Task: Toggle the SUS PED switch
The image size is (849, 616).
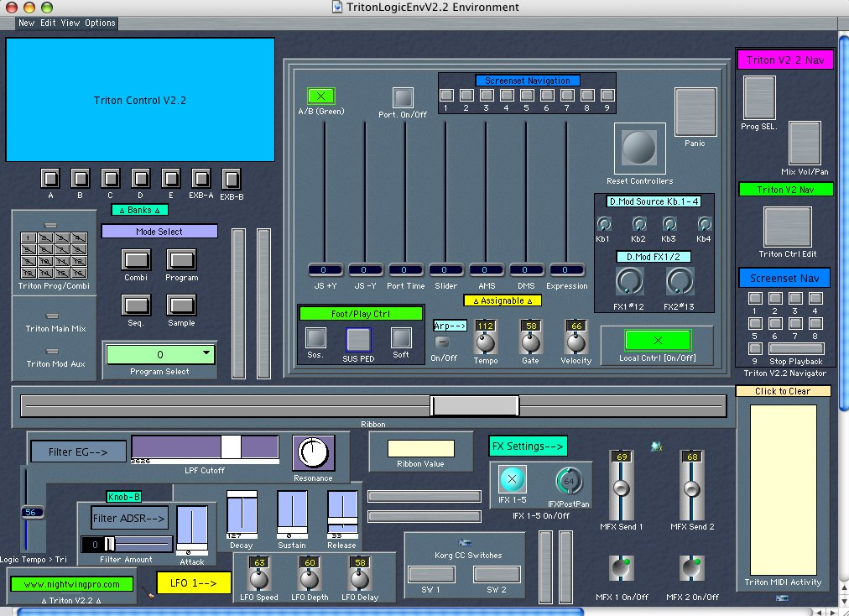Action: [x=358, y=340]
